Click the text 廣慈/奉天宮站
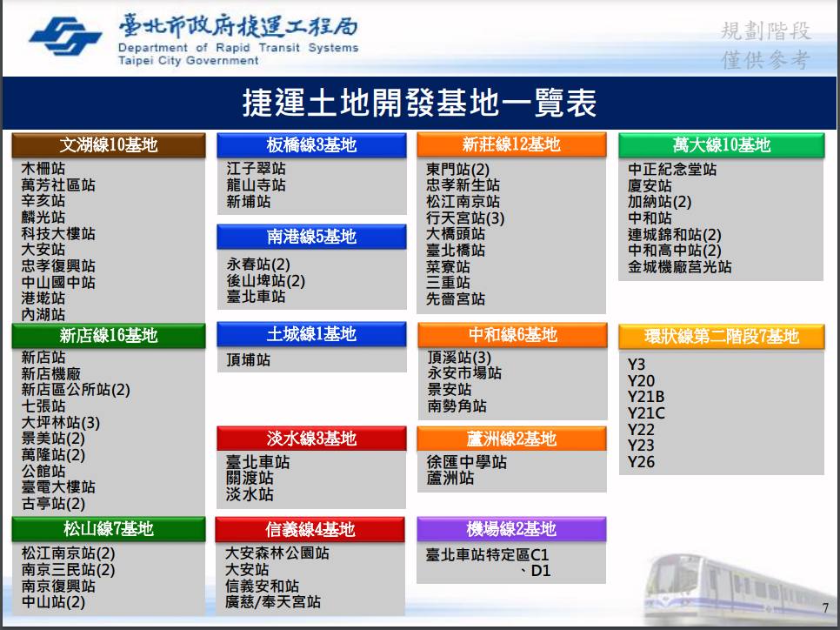 pyautogui.click(x=273, y=602)
